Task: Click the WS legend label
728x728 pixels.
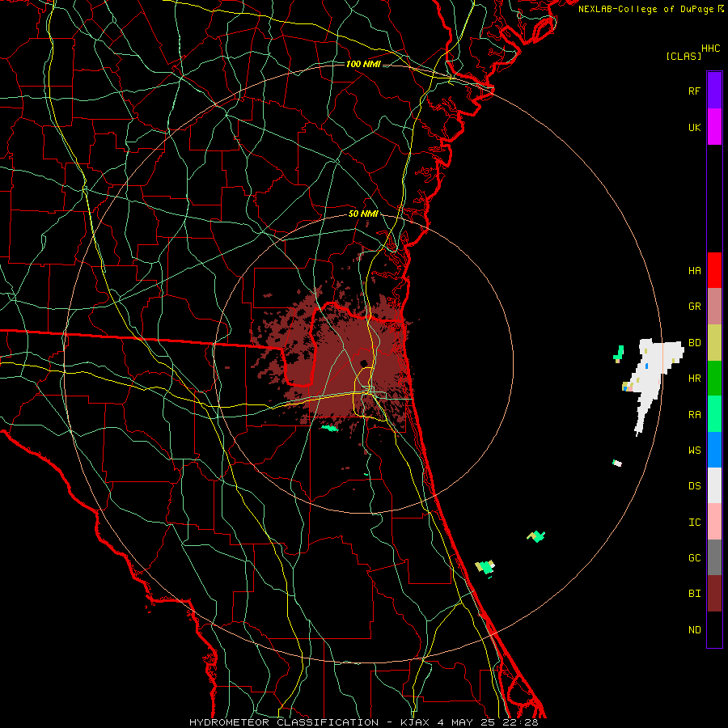Action: 694,451
